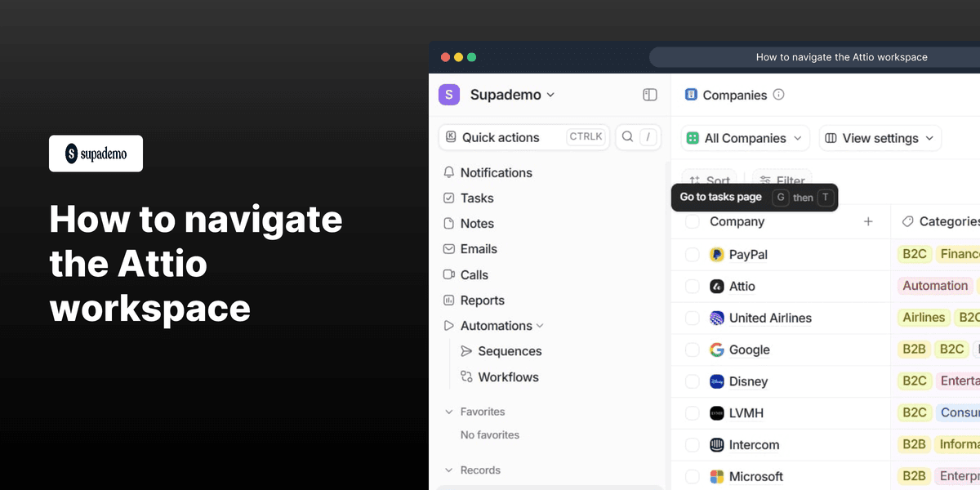Open the View settings dropdown
The height and width of the screenshot is (490, 980).
pyautogui.click(x=880, y=138)
